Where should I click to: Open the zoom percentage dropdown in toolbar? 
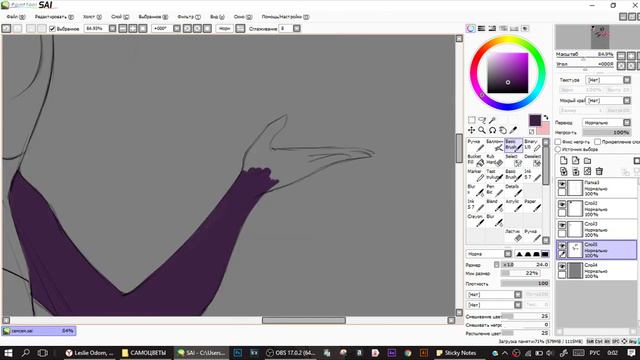click(x=112, y=29)
